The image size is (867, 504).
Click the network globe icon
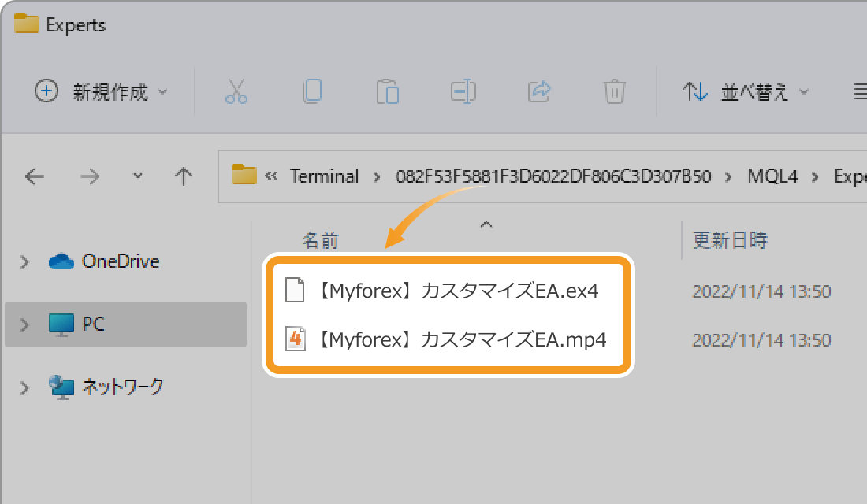click(61, 387)
